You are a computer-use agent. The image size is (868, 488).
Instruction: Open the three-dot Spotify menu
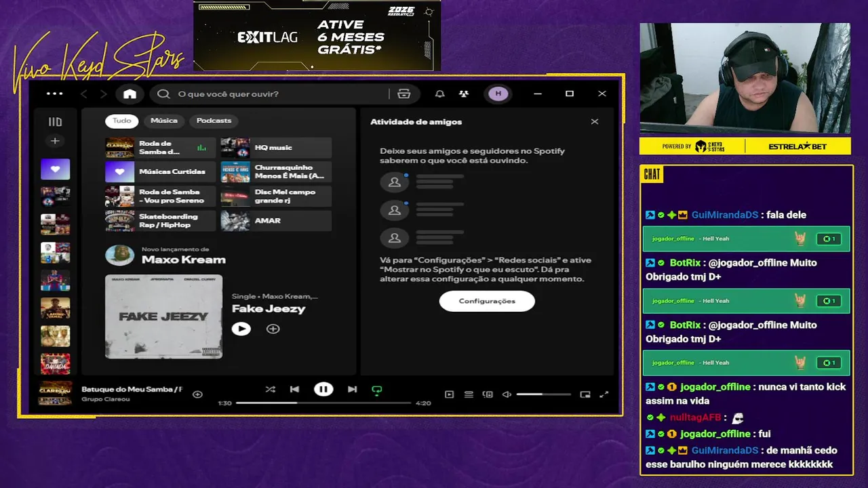(x=54, y=94)
